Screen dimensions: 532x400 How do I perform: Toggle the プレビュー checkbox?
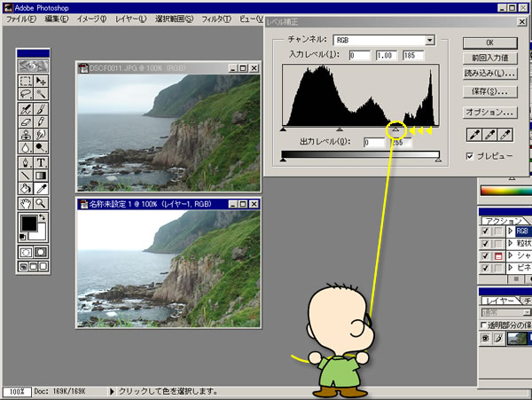point(470,156)
